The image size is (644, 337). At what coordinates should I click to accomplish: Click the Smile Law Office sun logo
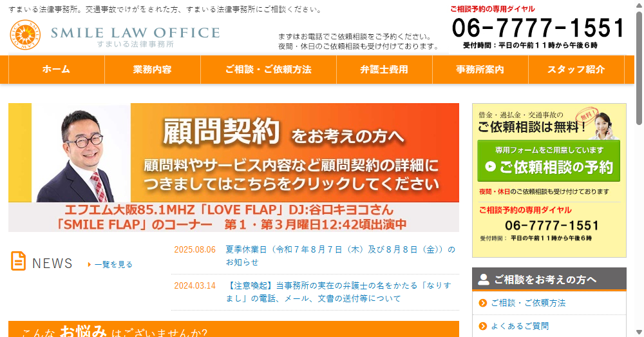(26, 35)
